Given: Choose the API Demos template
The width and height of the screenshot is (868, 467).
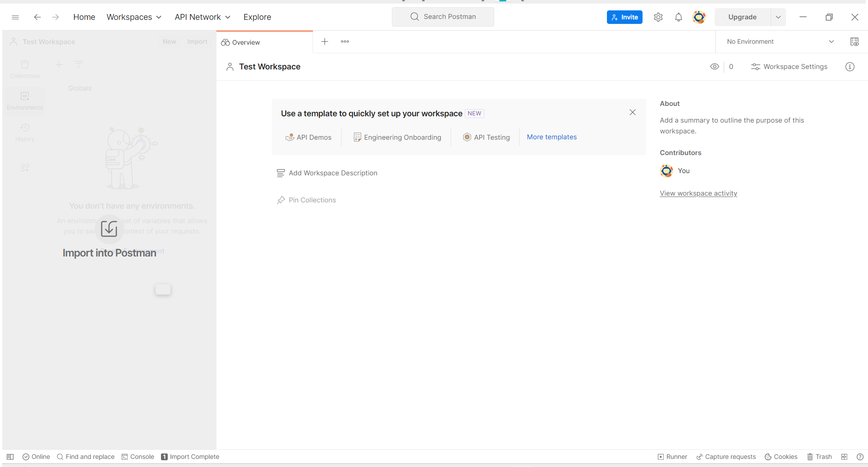Looking at the screenshot, I should click(x=308, y=137).
